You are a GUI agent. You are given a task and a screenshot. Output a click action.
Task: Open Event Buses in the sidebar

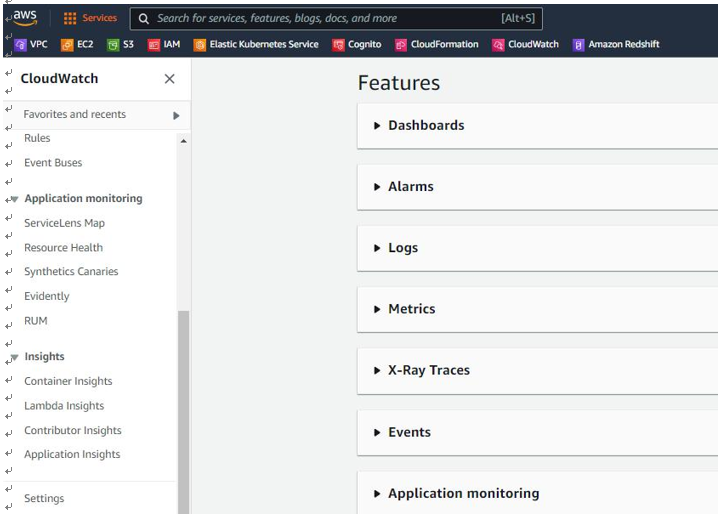click(53, 163)
